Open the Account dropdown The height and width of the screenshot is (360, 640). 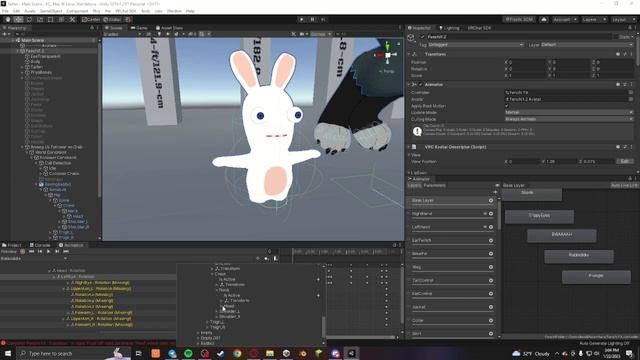coord(564,19)
